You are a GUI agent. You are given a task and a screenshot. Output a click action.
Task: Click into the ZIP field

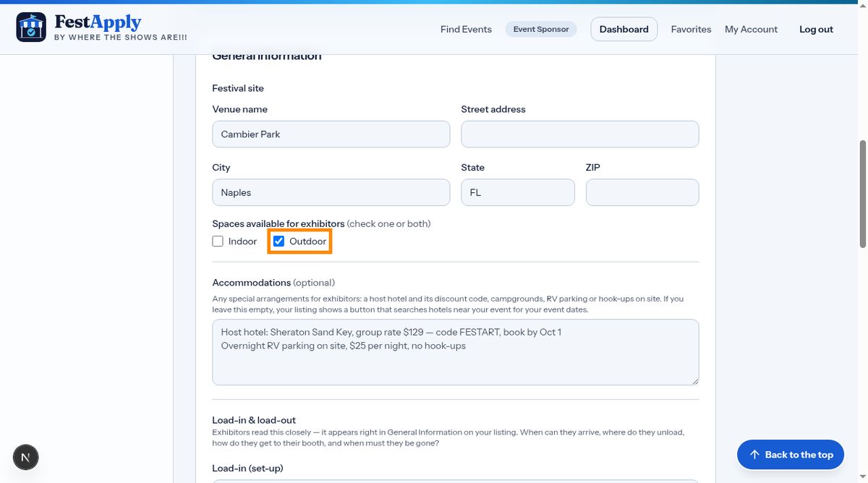tap(642, 192)
